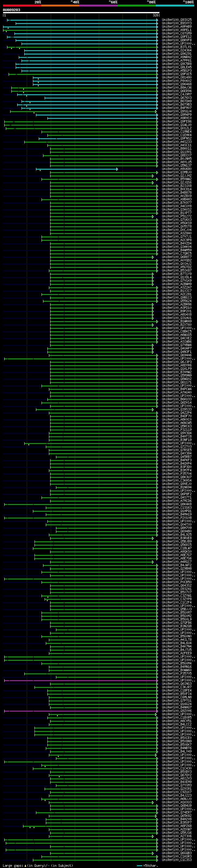Click UniRef100_Q9FUC5 label
197x868 pixels.
pyautogui.click(x=177, y=74)
